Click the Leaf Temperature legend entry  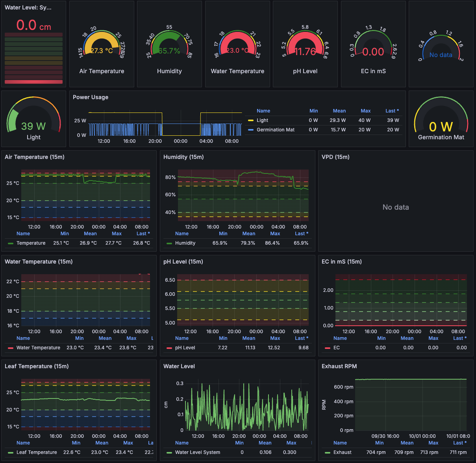click(37, 452)
